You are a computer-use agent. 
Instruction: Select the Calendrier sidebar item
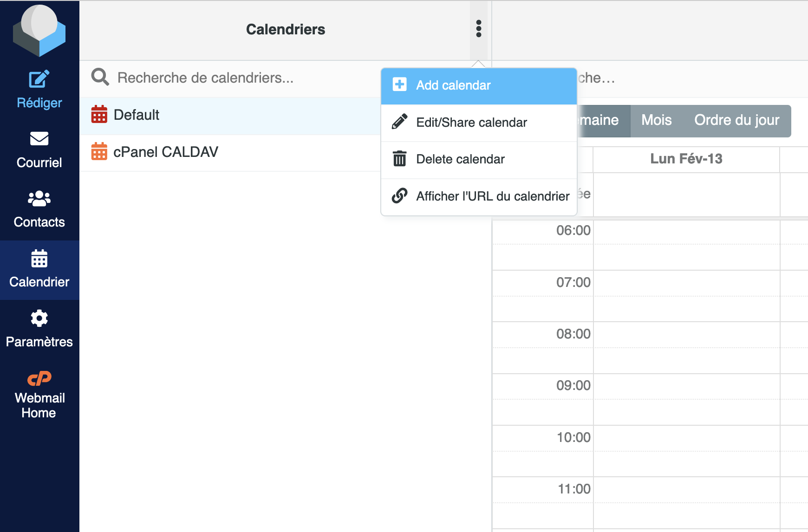click(x=39, y=270)
